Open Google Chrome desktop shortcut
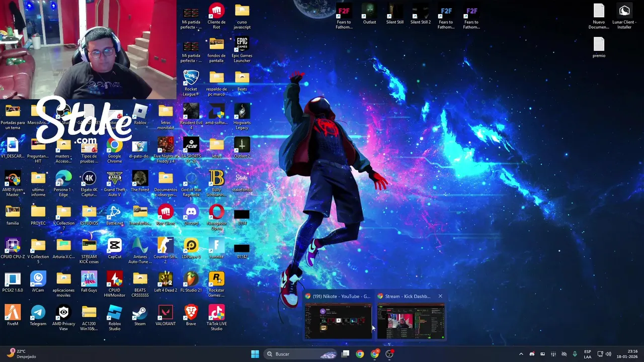The image size is (644, 362). tap(114, 150)
